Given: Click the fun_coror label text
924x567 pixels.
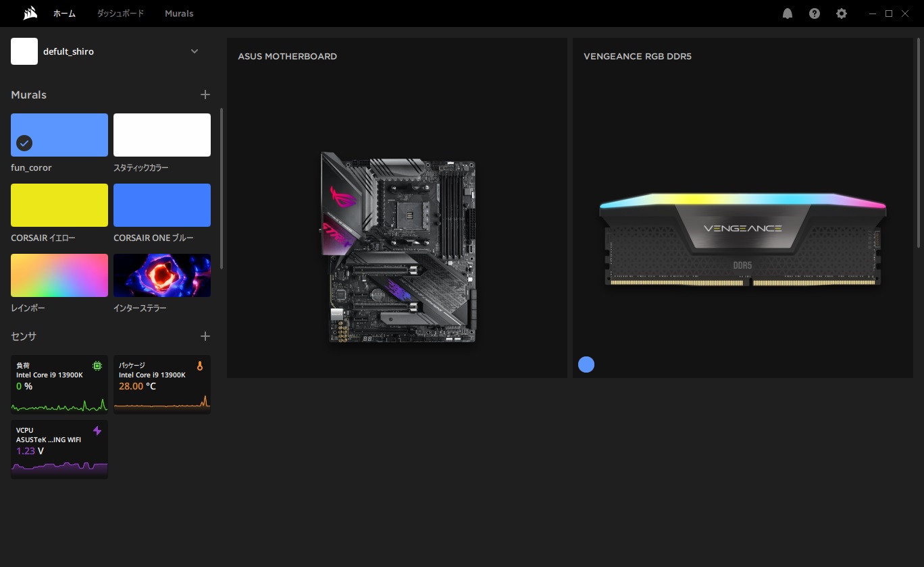Looking at the screenshot, I should click(31, 167).
